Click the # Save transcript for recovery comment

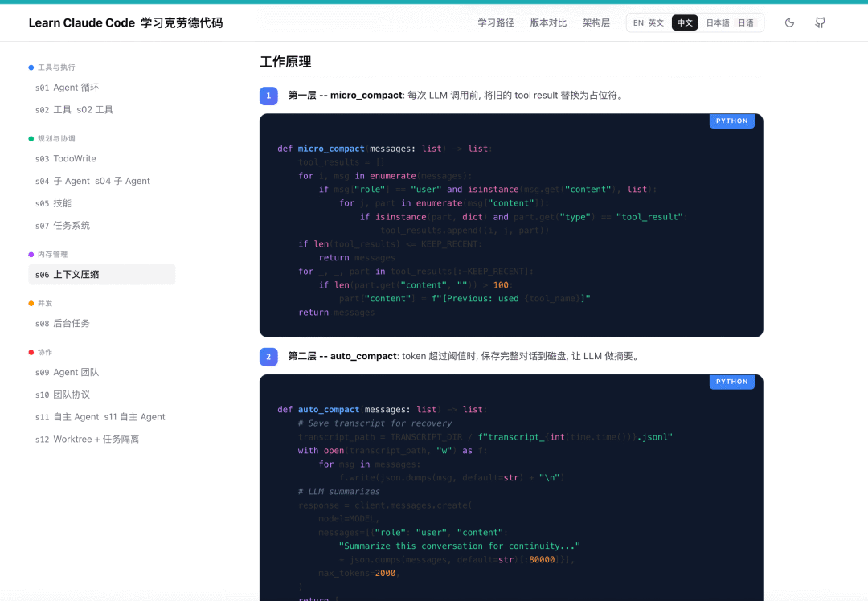pos(375,423)
